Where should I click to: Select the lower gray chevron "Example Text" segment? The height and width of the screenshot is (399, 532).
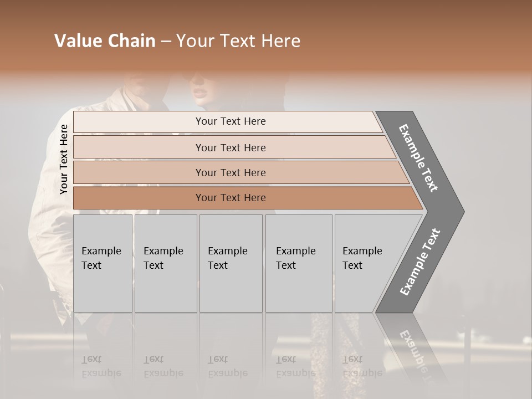(x=420, y=262)
